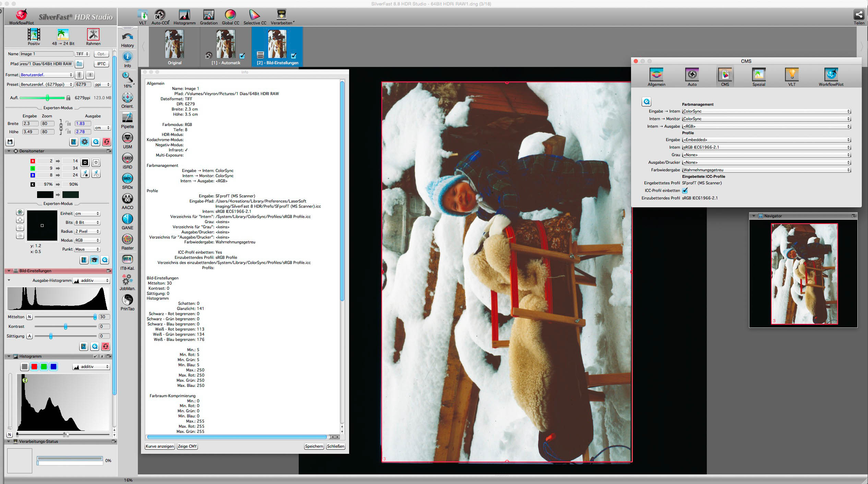Toggle checkbox on [1] - Automatik thumbnail
The width and height of the screenshot is (868, 484).
(242, 56)
